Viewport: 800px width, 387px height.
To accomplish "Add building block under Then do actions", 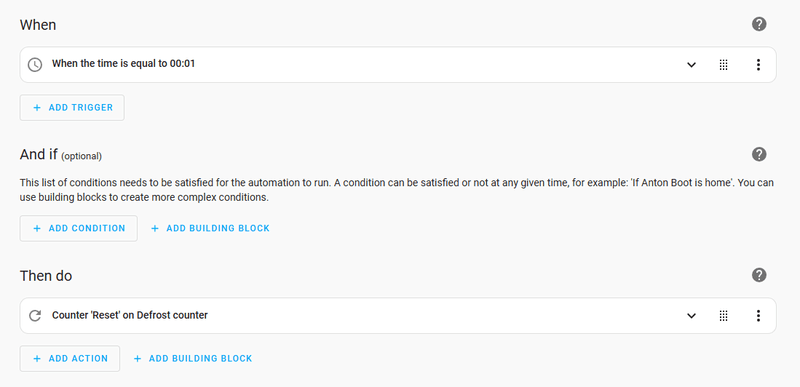I will tap(193, 358).
